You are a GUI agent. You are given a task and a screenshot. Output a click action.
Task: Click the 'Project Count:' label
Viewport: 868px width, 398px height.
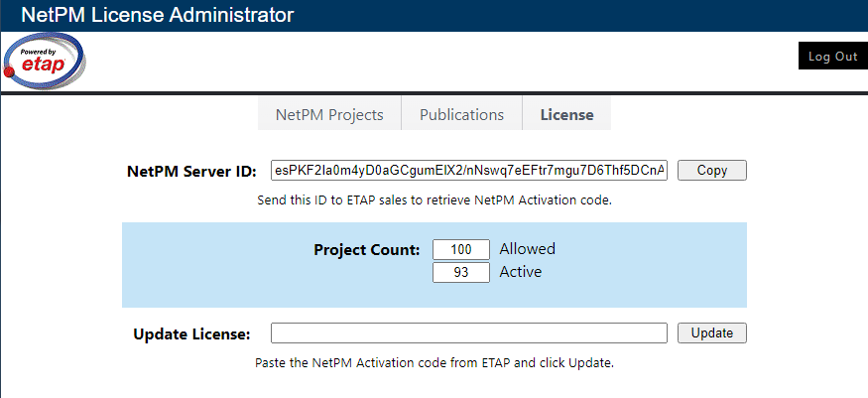coord(367,250)
